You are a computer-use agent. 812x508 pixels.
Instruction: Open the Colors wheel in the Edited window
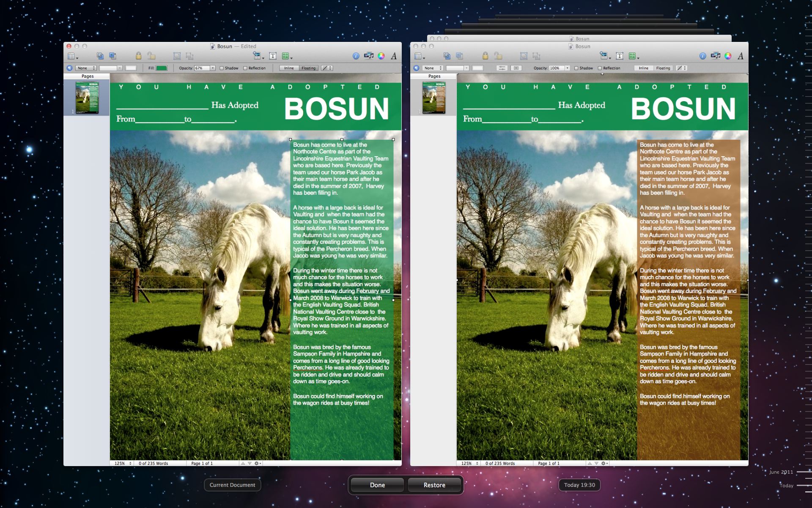tap(381, 56)
